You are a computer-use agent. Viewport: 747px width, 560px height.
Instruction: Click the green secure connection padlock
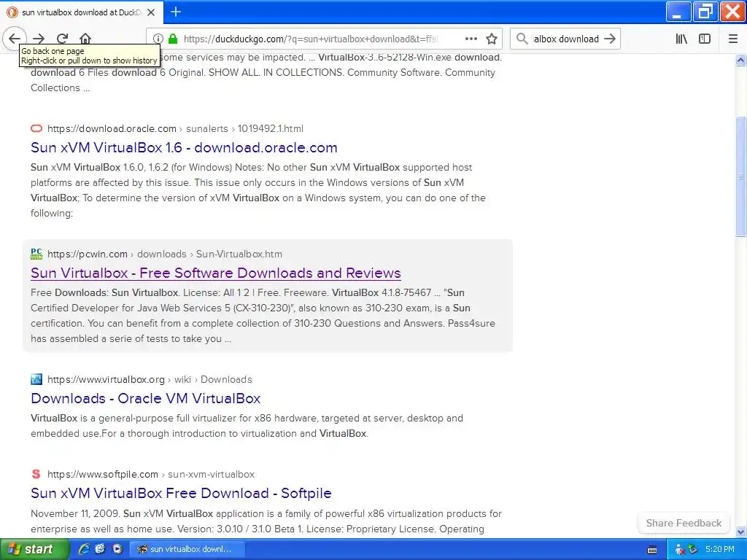174,39
